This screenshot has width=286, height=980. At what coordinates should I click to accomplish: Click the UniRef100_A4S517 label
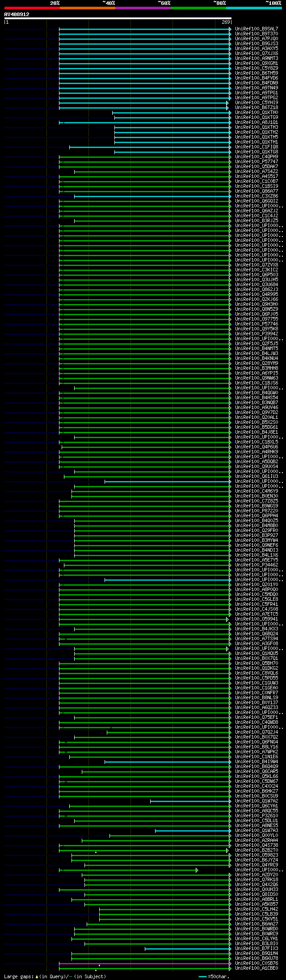point(257,177)
